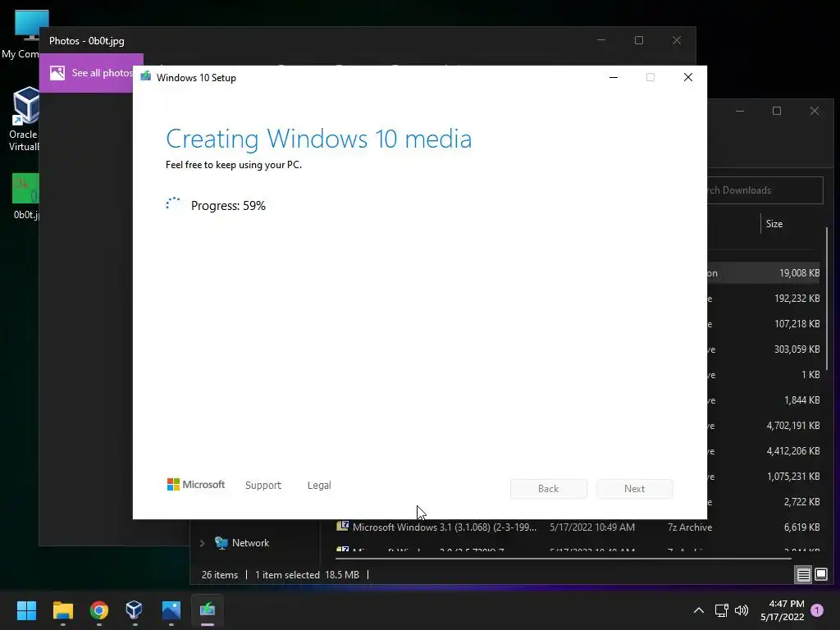Minimize the Photos window
Image resolution: width=840 pixels, height=630 pixels.
(x=601, y=40)
